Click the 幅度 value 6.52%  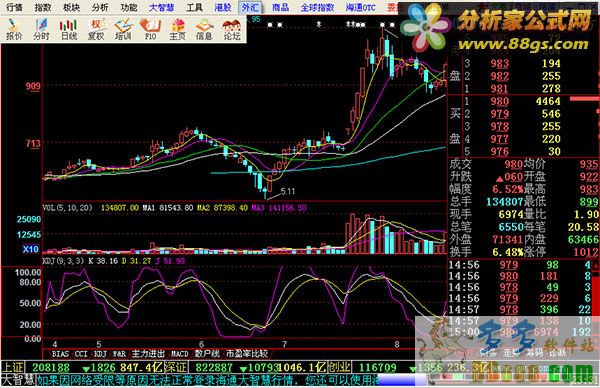(x=507, y=189)
